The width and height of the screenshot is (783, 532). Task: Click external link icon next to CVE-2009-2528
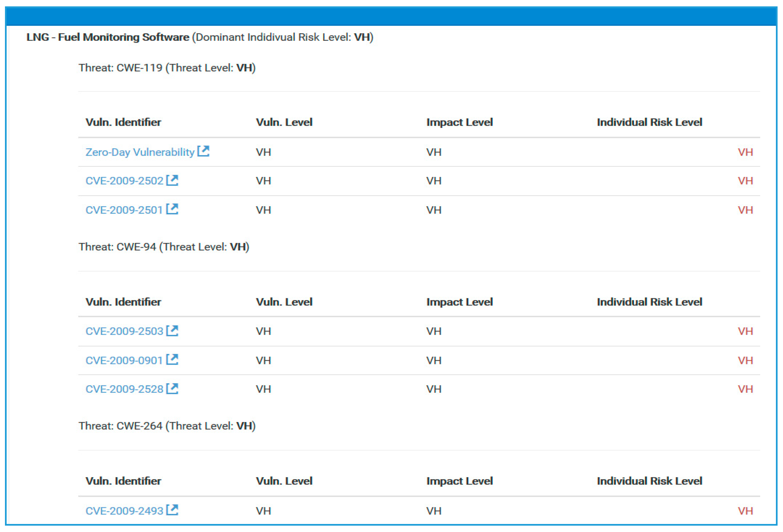coord(172,389)
